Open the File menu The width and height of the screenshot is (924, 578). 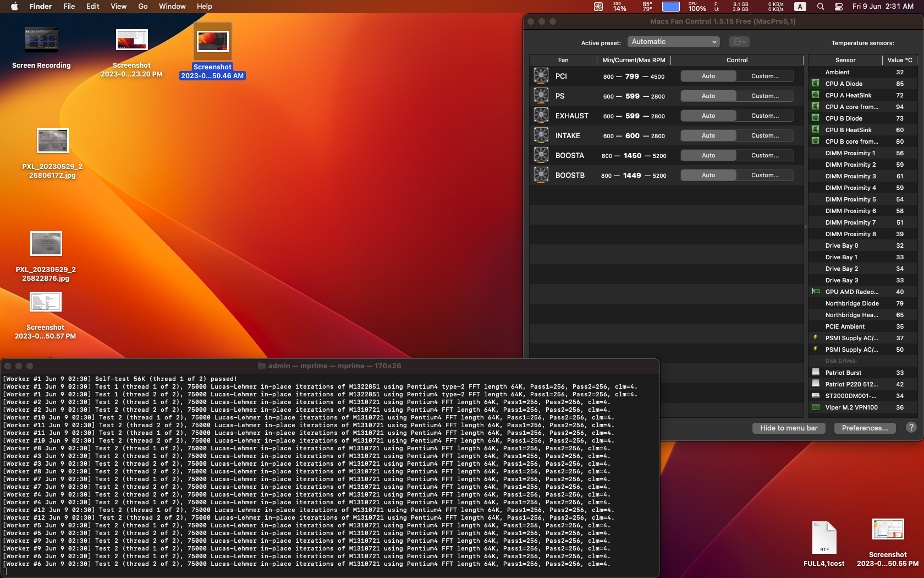click(x=69, y=7)
